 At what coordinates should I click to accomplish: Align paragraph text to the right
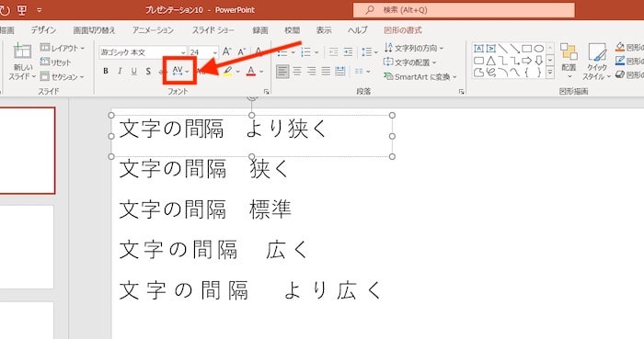point(311,72)
